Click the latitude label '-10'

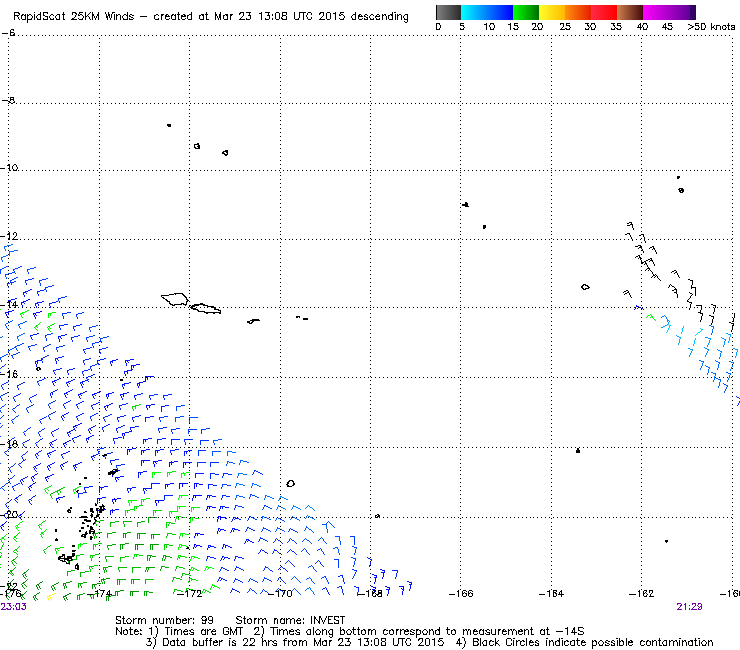(x=9, y=168)
